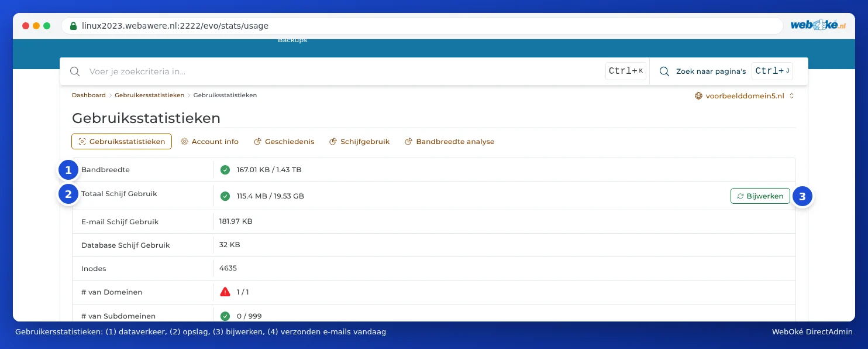Click '# van Subdomeinen' label

(119, 316)
